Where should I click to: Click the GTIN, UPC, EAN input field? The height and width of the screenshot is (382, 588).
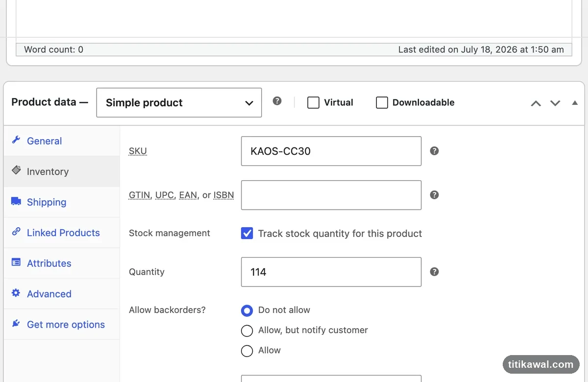(331, 195)
